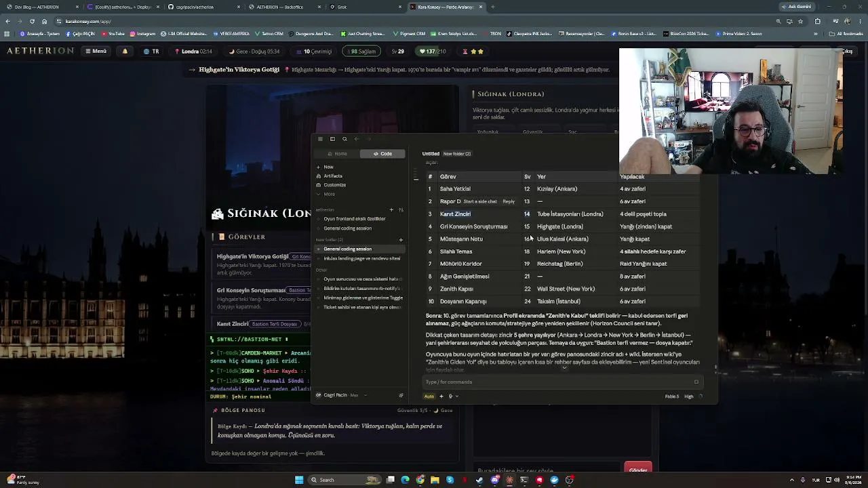Toggle the Auto mode badge
This screenshot has width=868, height=488.
[429, 396]
